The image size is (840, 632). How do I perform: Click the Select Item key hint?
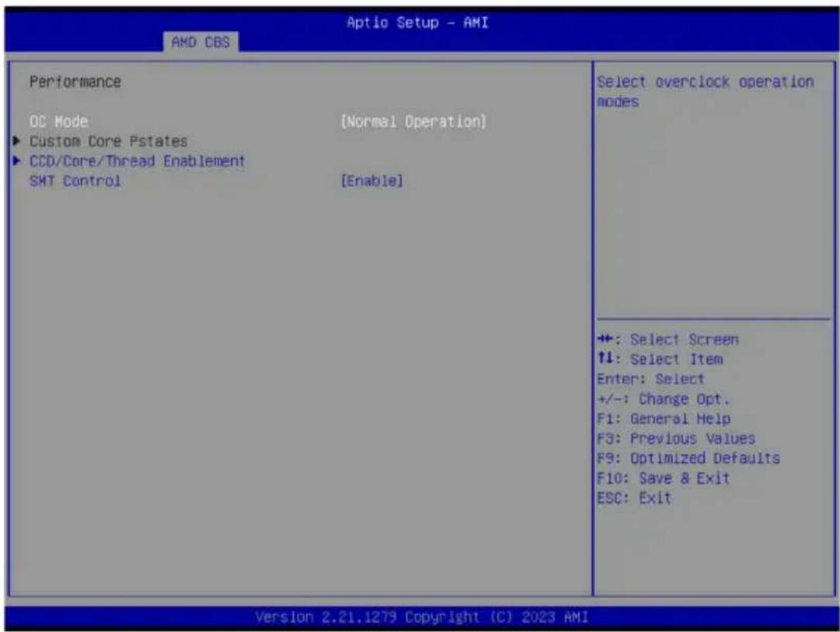tap(660, 359)
